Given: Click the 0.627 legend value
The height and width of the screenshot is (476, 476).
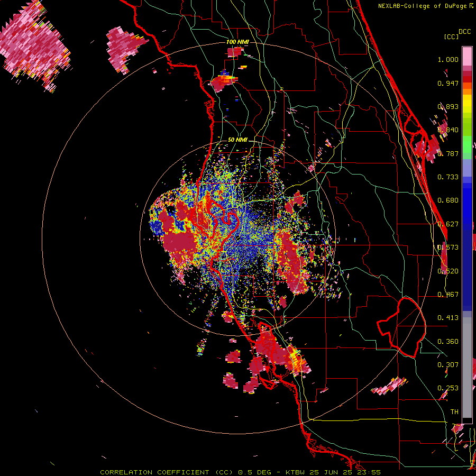Looking at the screenshot, I should (448, 224).
